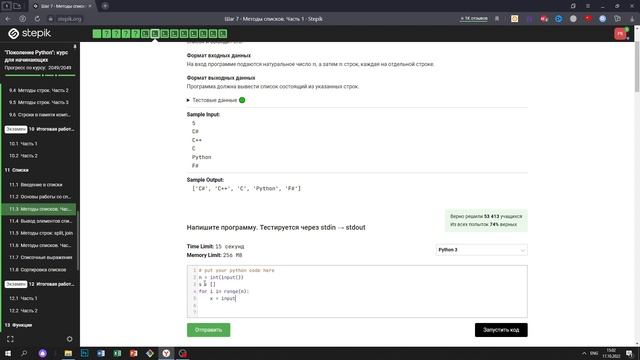Click the sidebar vertical scrollbar
This screenshot has height=360, width=640.
(x=78, y=241)
